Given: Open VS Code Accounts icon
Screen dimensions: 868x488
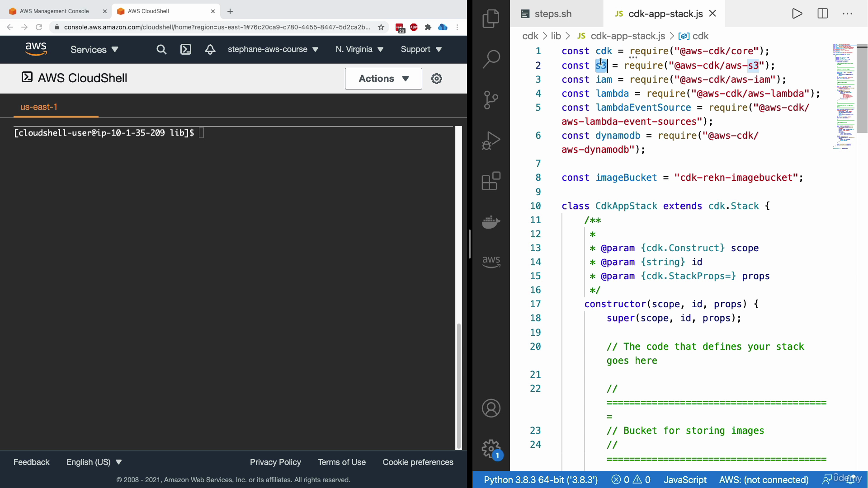Looking at the screenshot, I should click(x=491, y=408).
